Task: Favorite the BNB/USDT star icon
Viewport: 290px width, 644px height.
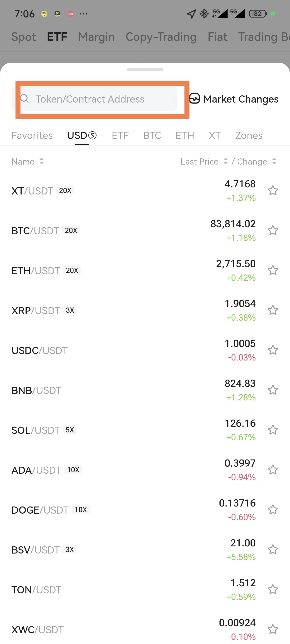Action: tap(273, 390)
